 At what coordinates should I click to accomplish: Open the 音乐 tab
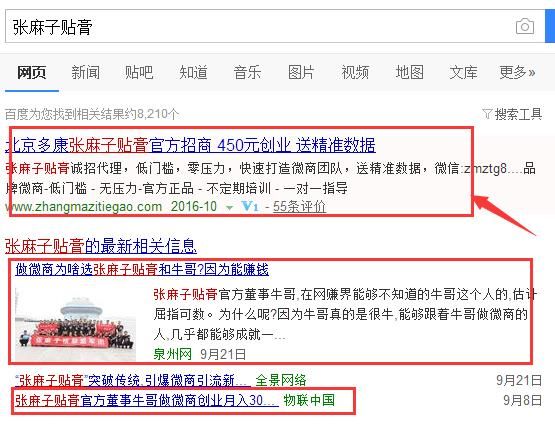[247, 73]
